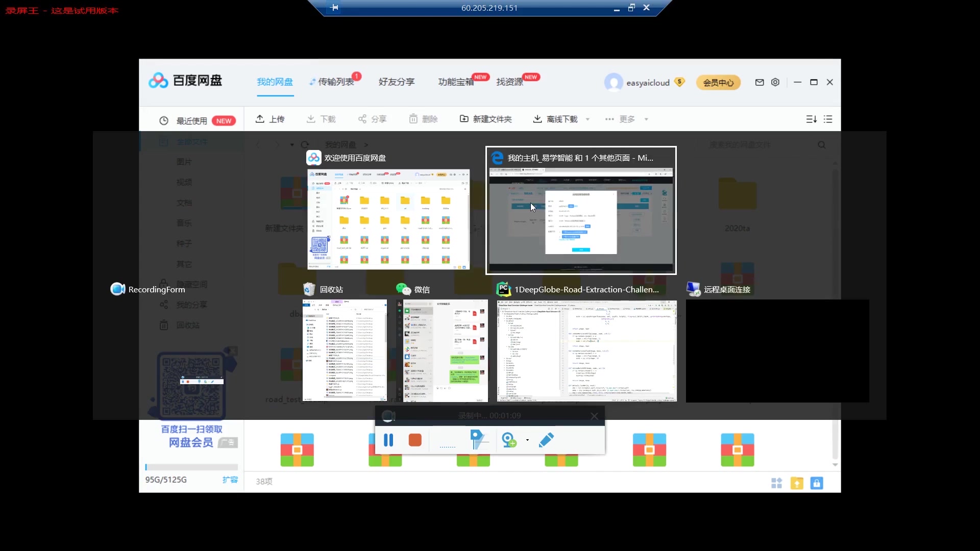The height and width of the screenshot is (551, 980).
Task: Click the 百度扫一扫领取网盘会员 promo
Action: pos(191,436)
